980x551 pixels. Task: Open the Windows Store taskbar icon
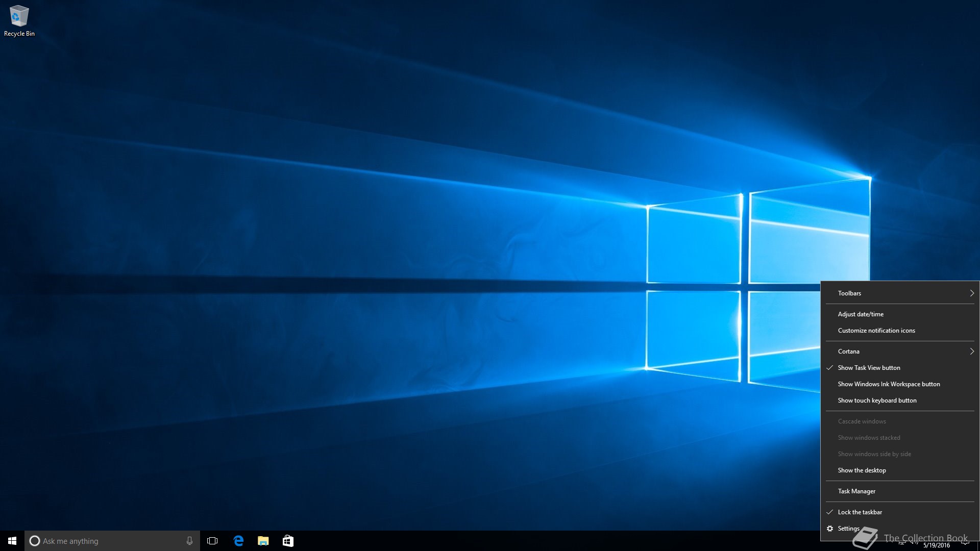pos(288,541)
